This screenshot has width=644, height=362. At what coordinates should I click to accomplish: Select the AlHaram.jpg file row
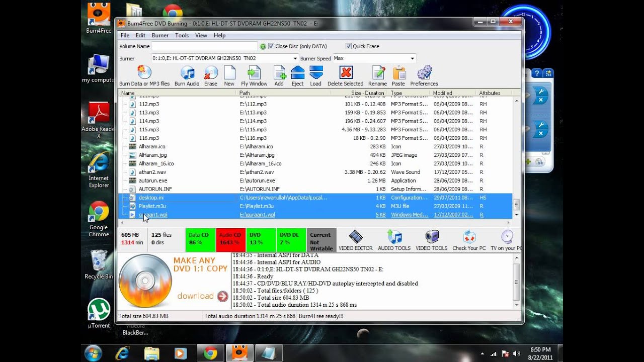point(315,155)
